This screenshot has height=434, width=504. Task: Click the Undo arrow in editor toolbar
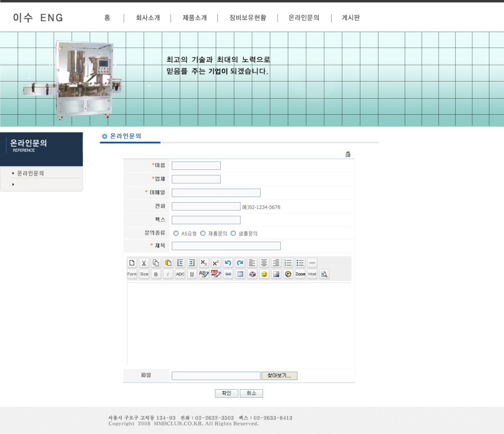click(x=228, y=263)
